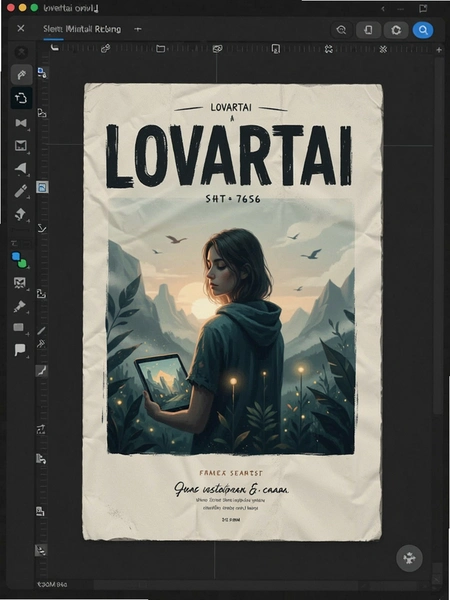Click the green macOS fullscreen button
Image resolution: width=450 pixels, height=600 pixels.
coord(34,7)
